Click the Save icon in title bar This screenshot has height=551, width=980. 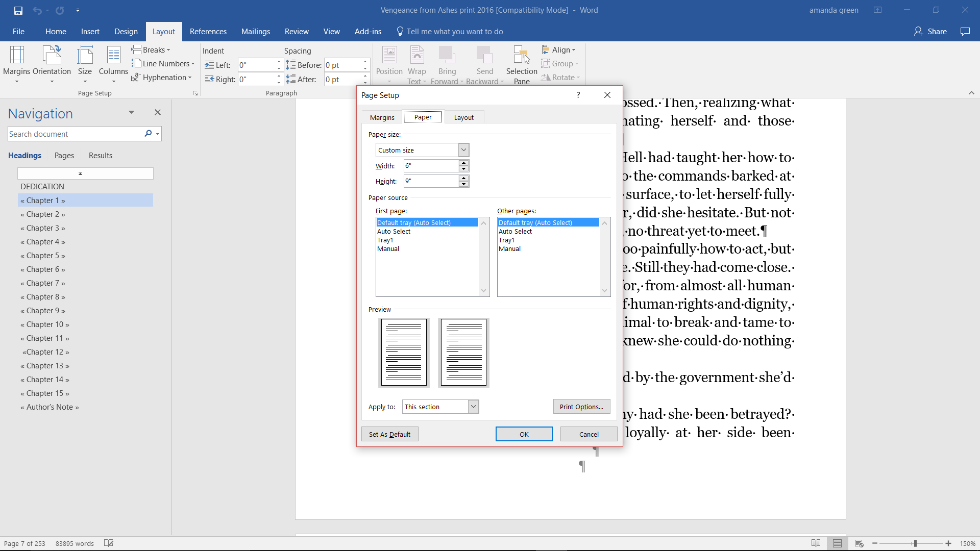(x=18, y=10)
